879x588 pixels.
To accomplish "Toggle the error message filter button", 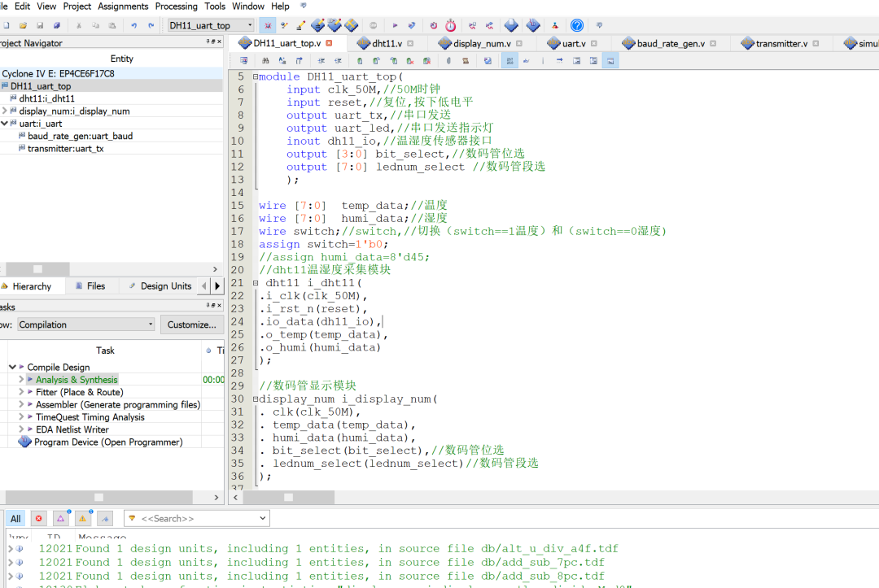I will pos(38,518).
